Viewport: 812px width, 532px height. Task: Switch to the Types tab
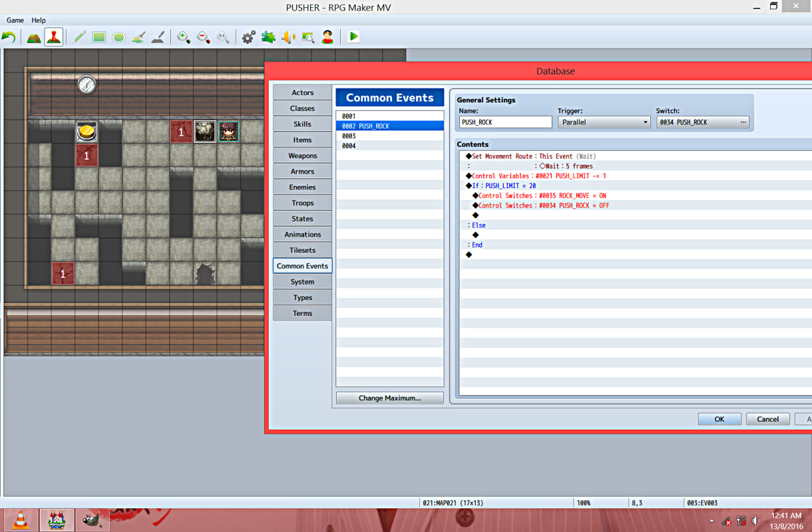(x=302, y=297)
